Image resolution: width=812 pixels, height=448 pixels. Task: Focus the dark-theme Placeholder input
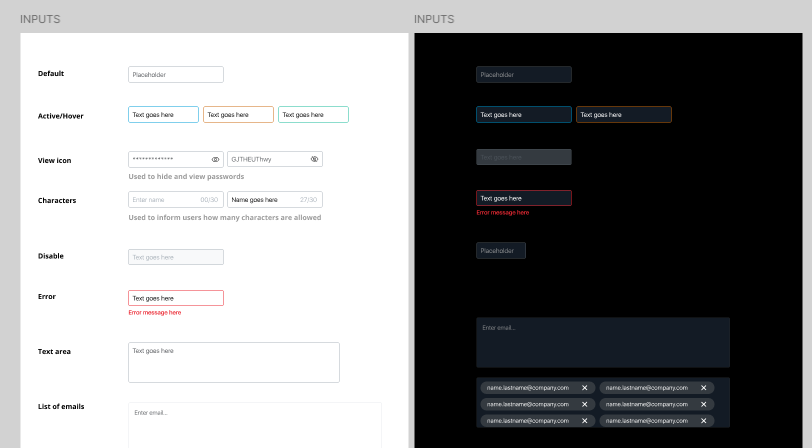pos(524,75)
